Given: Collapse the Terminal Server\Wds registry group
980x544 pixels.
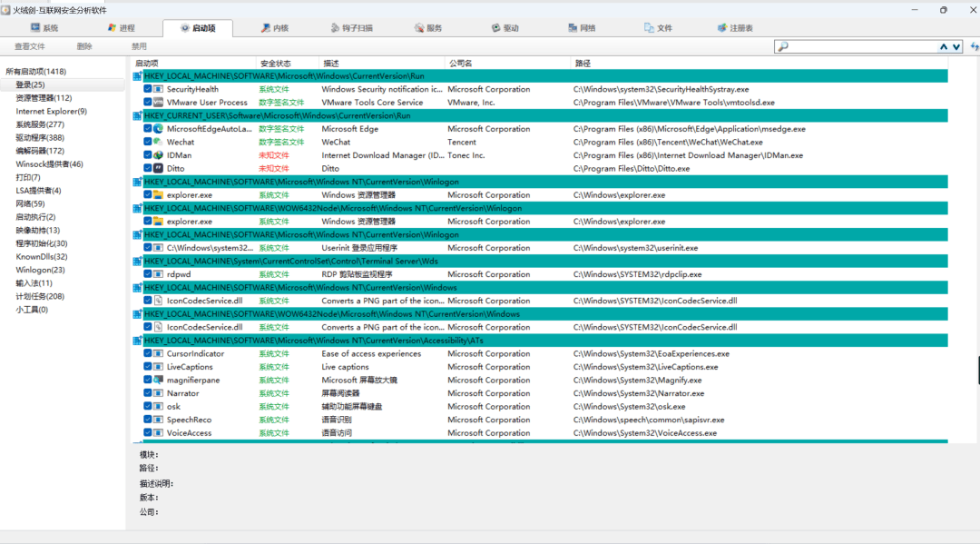Looking at the screenshot, I should (x=137, y=262).
